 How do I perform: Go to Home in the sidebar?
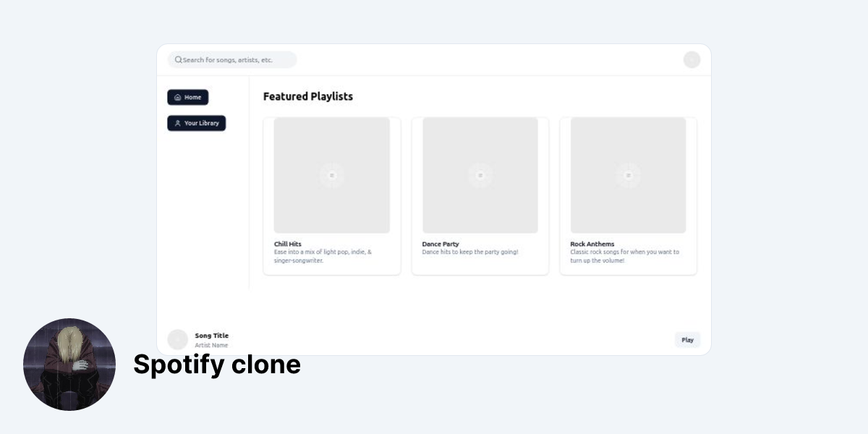[188, 98]
